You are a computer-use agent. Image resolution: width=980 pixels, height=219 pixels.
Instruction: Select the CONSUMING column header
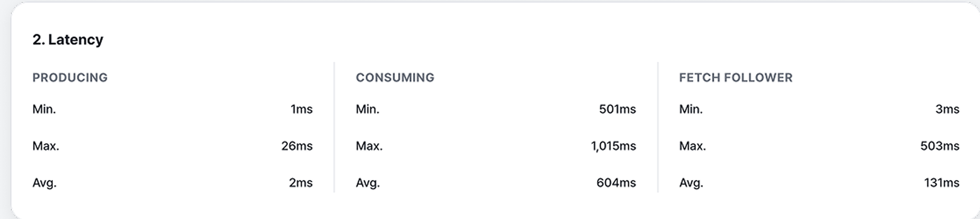[x=395, y=77]
